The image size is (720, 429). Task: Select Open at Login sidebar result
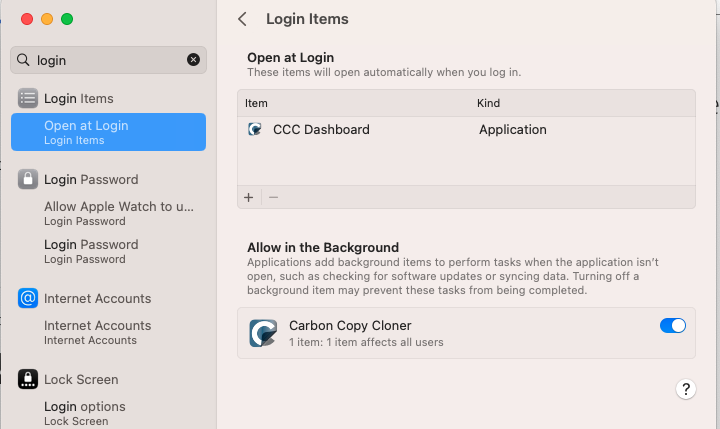(108, 132)
